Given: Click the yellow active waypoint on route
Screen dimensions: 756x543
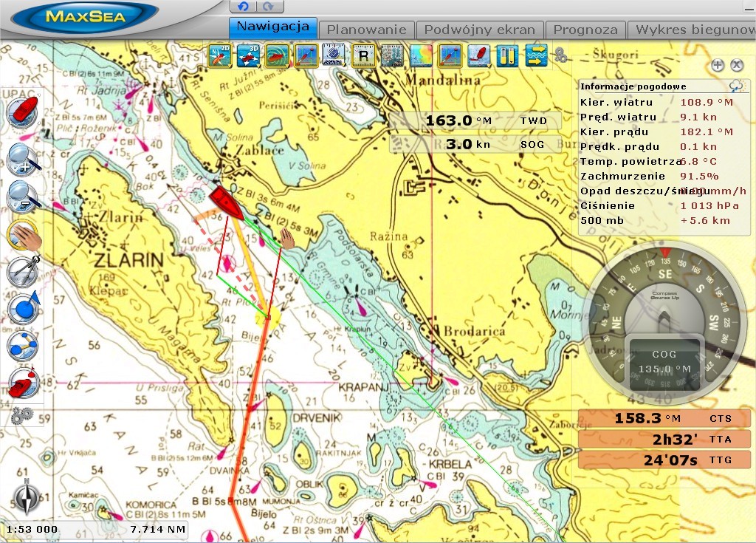Looking at the screenshot, I should point(267,318).
